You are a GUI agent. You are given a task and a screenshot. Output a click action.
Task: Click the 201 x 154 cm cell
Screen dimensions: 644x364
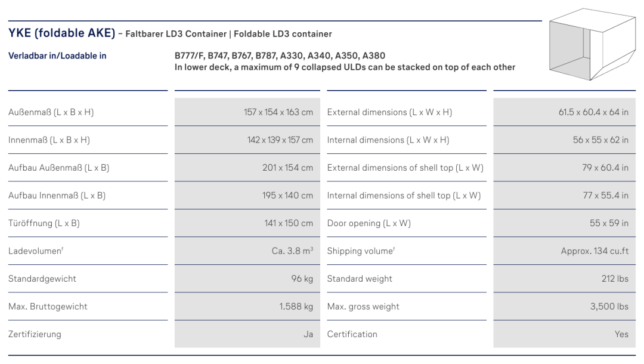pyautogui.click(x=247, y=168)
